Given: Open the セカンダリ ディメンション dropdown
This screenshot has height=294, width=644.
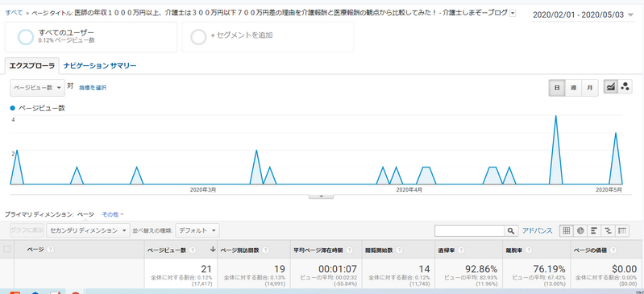Looking at the screenshot, I should [x=88, y=230].
